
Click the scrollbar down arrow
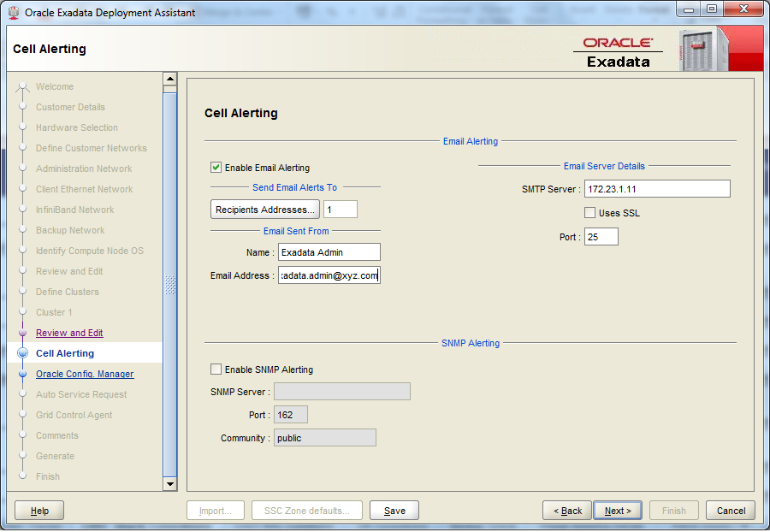click(170, 484)
